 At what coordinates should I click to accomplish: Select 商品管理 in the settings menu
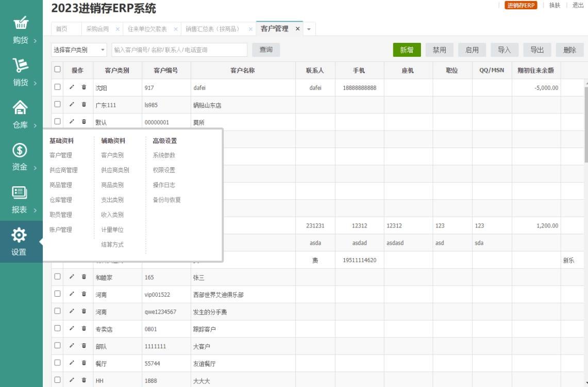(61, 185)
